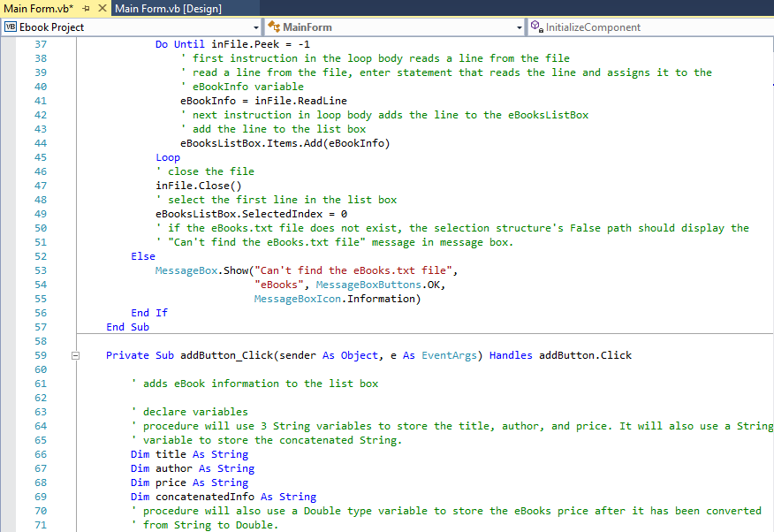Image resolution: width=774 pixels, height=532 pixels.
Task: Open the MainForm class dropdown
Action: pos(518,27)
